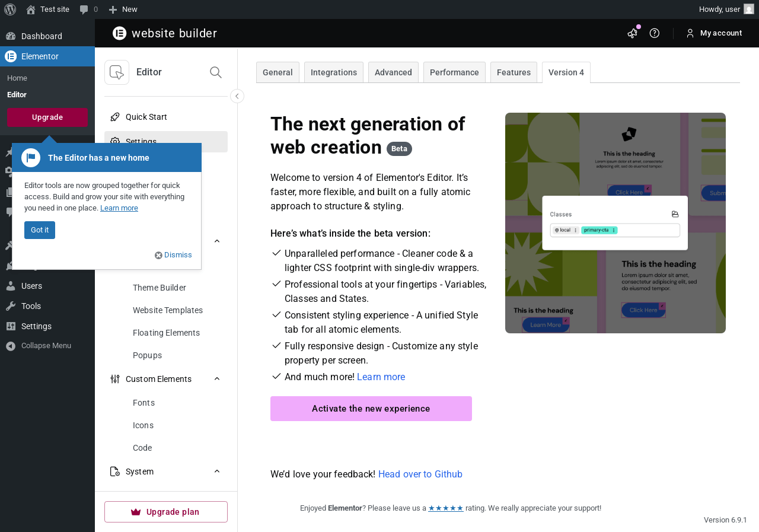Click the search icon in Editor sidebar
The image size is (759, 532).
(216, 72)
